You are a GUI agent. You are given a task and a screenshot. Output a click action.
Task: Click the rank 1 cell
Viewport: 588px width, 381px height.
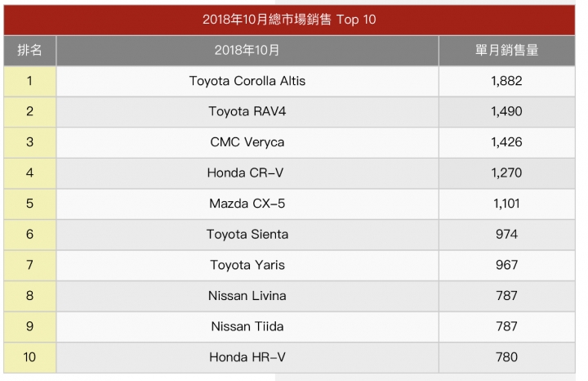[x=29, y=81]
